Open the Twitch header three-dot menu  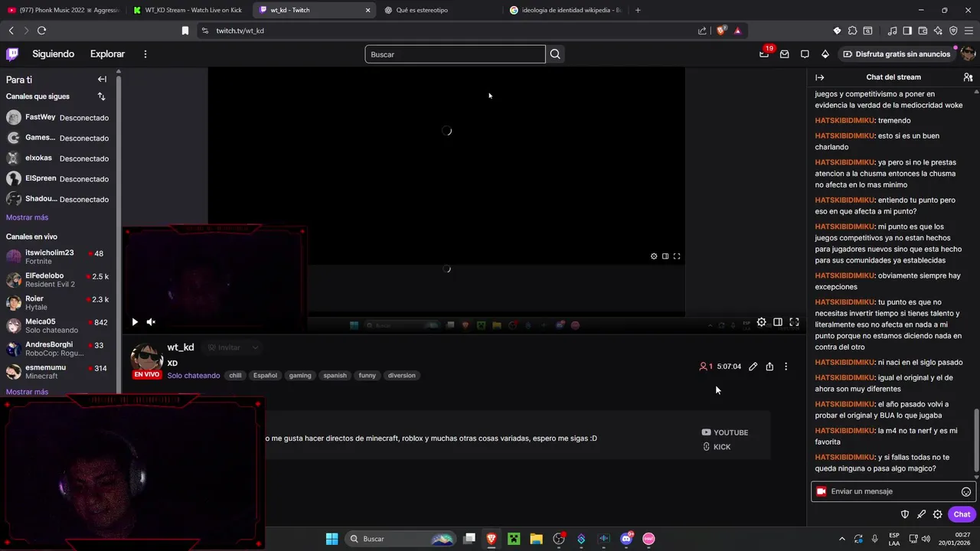(145, 54)
